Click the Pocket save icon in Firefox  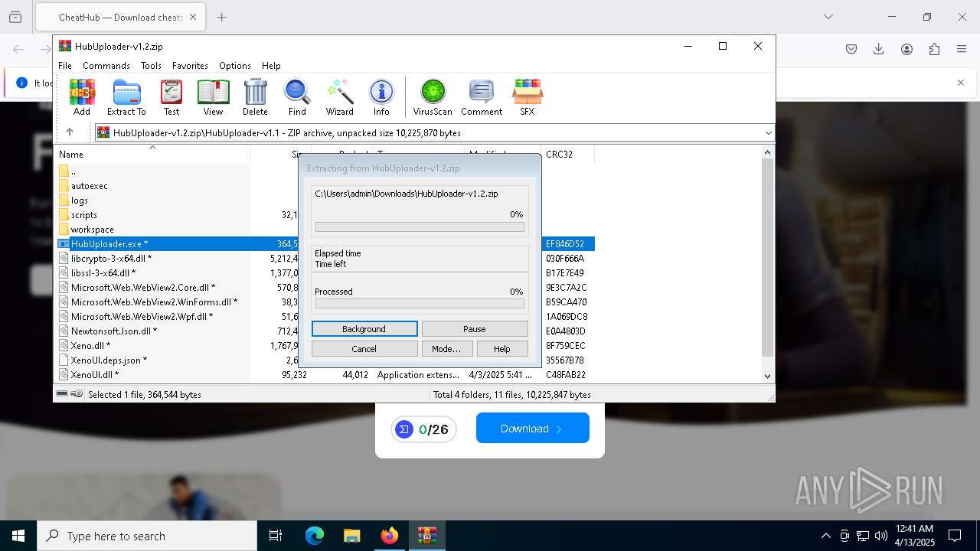coord(851,49)
